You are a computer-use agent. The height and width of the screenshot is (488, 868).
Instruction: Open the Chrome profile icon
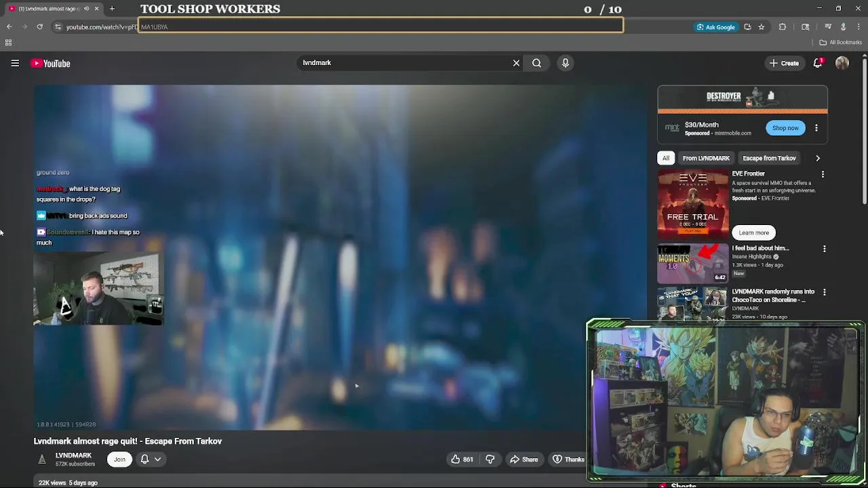(843, 26)
